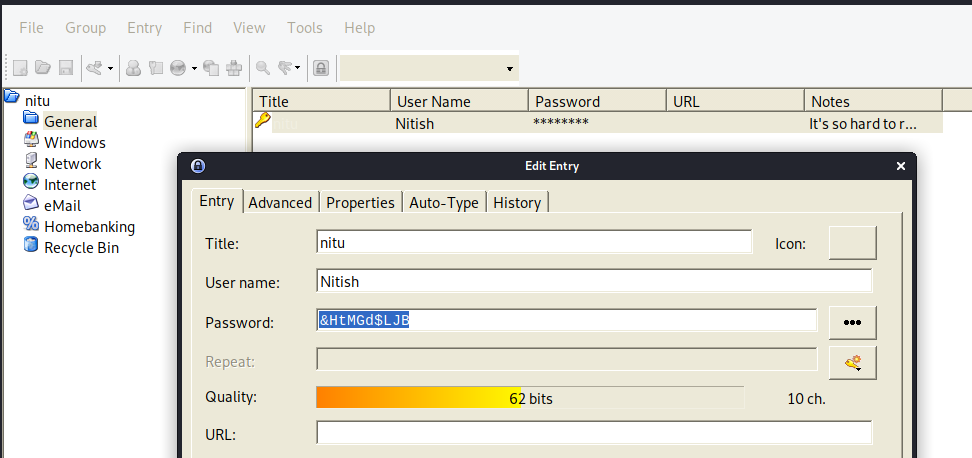972x458 pixels.
Task: Click the New database toolbar icon
Action: pos(20,68)
